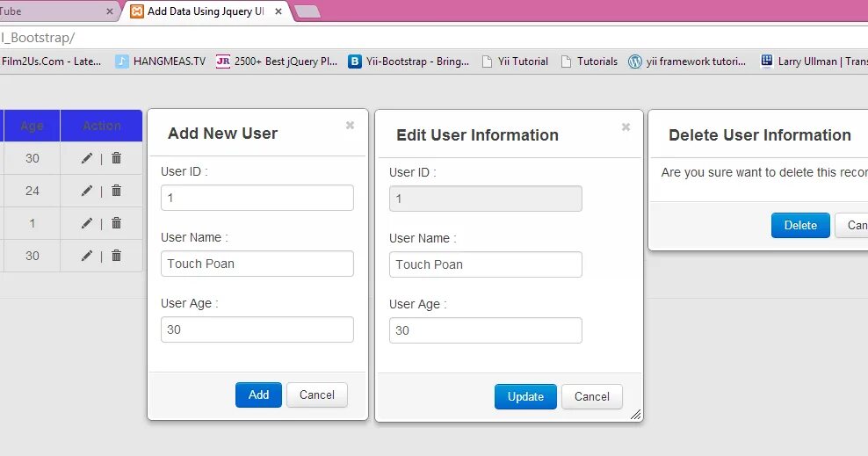Image resolution: width=868 pixels, height=456 pixels.
Task: Click the browser address bar
Action: [434, 38]
